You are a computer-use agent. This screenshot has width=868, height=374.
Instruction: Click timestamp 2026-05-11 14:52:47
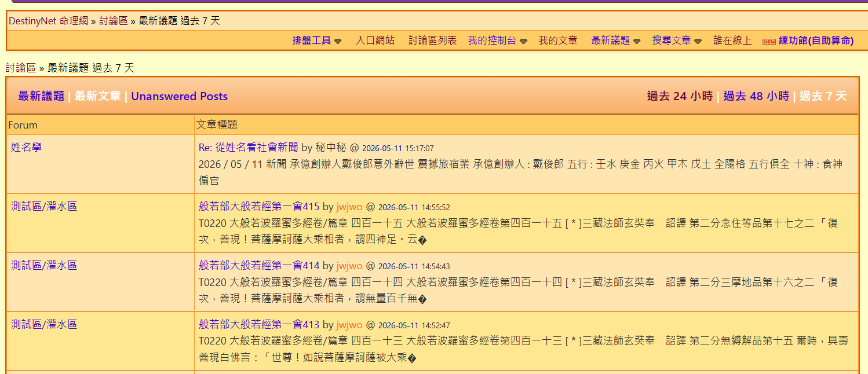pos(414,325)
